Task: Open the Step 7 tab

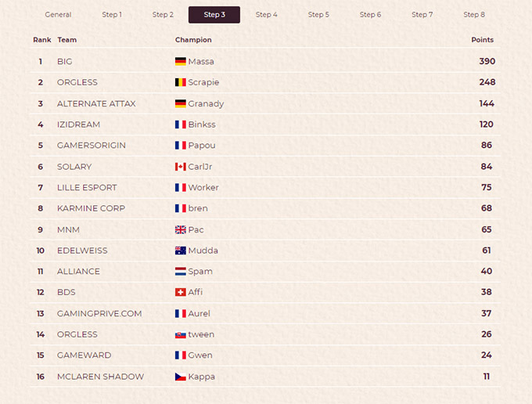Action: [x=422, y=15]
